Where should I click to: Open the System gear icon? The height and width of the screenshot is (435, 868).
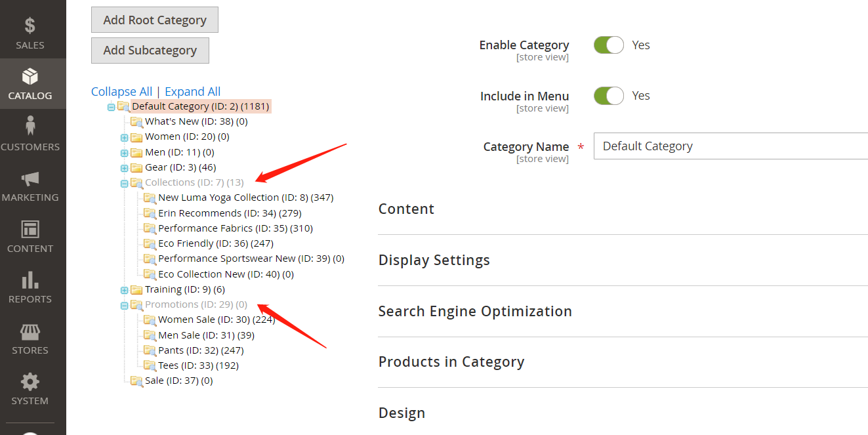point(30,382)
